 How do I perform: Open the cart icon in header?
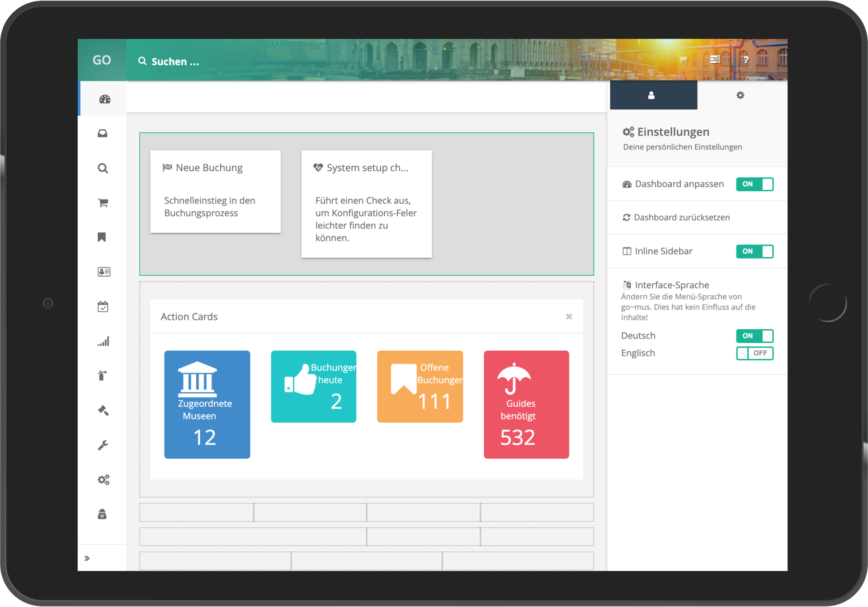click(x=683, y=60)
